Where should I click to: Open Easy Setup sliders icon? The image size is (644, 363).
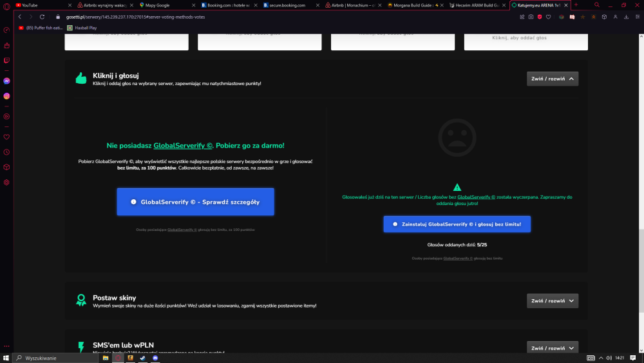(638, 17)
